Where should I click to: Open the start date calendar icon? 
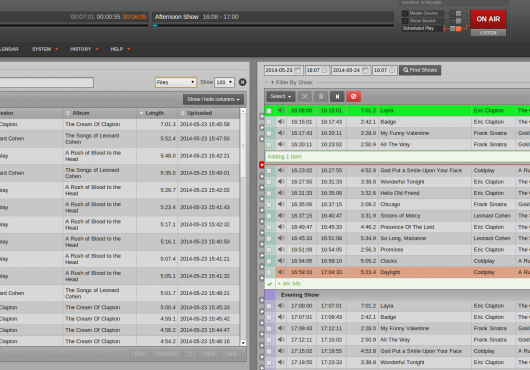coord(297,70)
